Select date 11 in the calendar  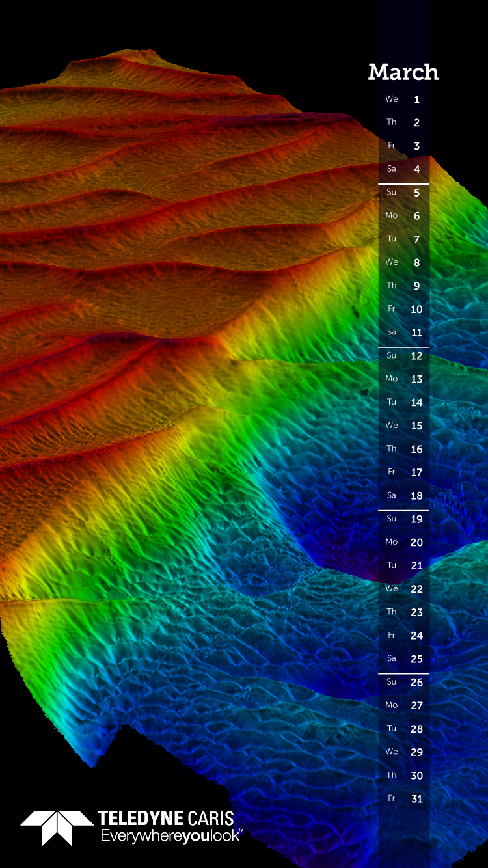point(417,332)
